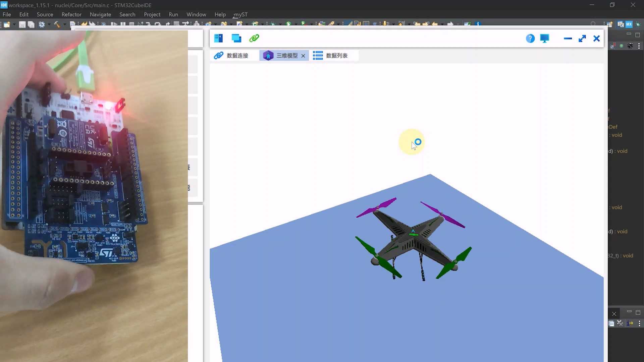
Task: Open the myST menu
Action: 240,14
